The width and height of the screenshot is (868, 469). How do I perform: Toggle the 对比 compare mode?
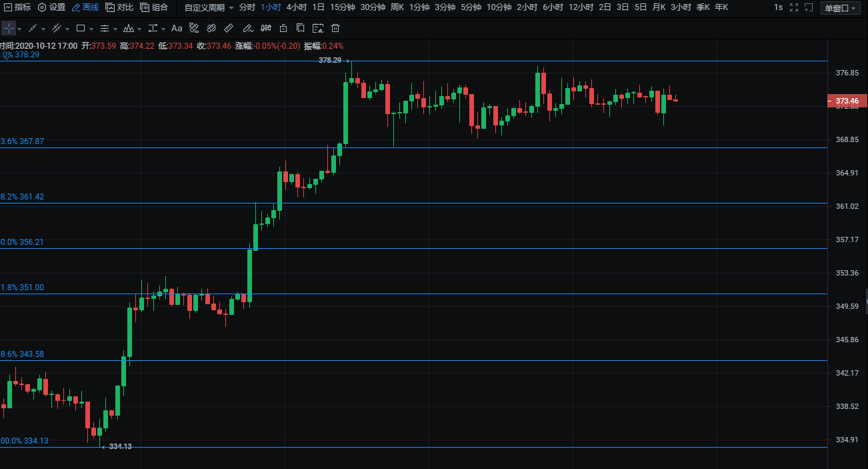[x=119, y=7]
